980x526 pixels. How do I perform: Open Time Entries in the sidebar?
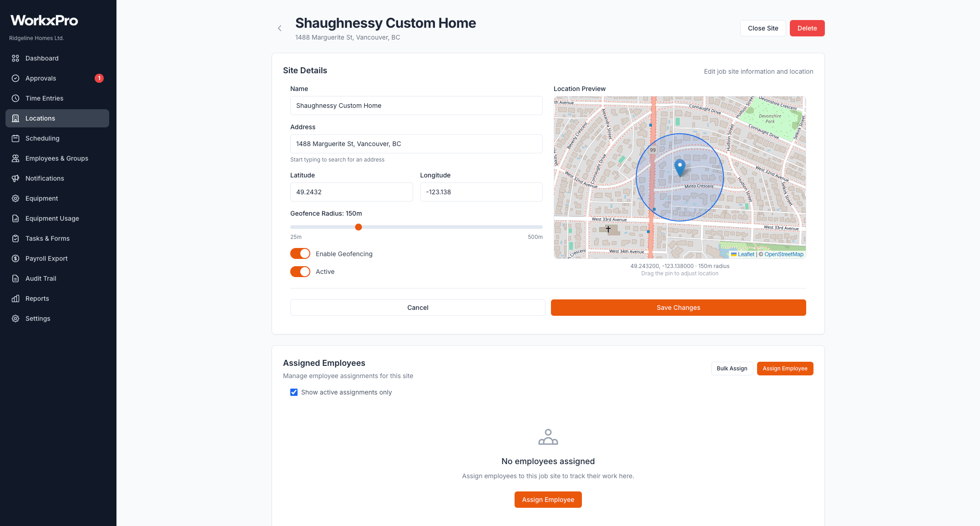44,98
